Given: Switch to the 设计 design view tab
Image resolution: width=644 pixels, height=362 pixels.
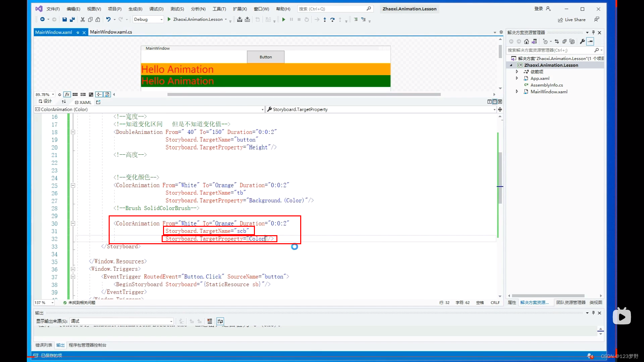Looking at the screenshot, I should (x=45, y=101).
